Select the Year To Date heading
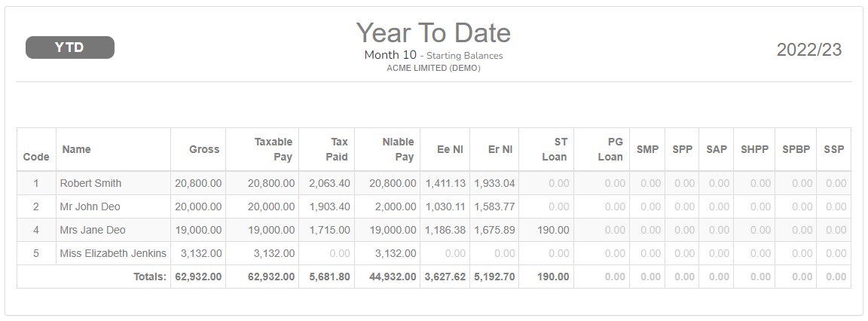The image size is (868, 321). click(x=433, y=32)
